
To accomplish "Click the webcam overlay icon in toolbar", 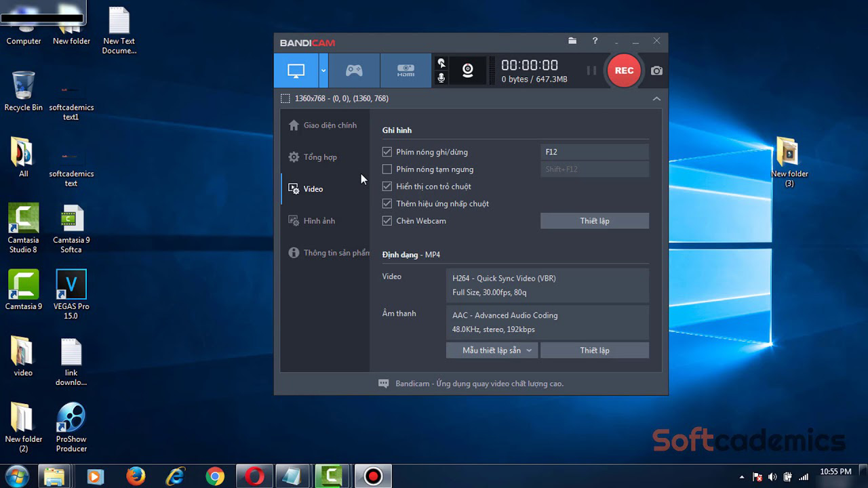I will (468, 70).
